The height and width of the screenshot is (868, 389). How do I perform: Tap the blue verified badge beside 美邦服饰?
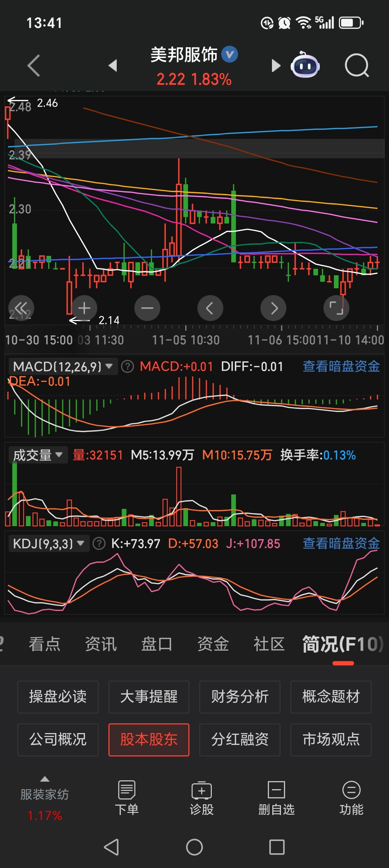[x=229, y=54]
